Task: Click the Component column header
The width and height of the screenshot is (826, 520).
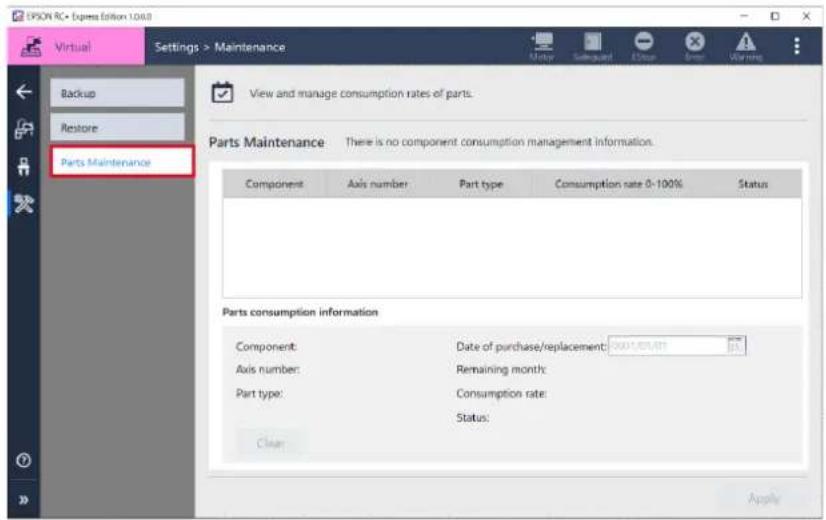Action: pos(274,184)
